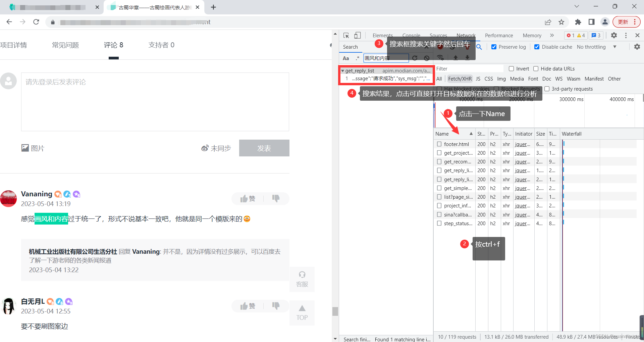Click search input containing 画风和内容
Image resolution: width=644 pixels, height=342 pixels.
click(386, 58)
